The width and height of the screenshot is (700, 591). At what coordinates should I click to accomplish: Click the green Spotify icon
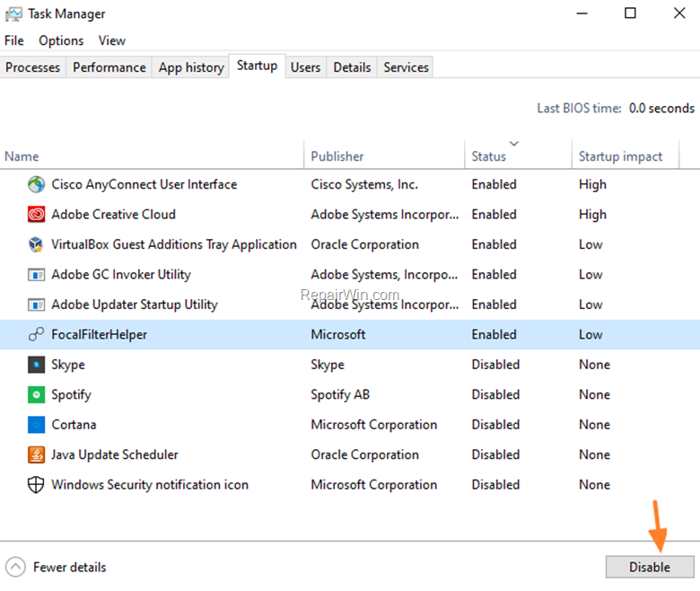coord(36,394)
